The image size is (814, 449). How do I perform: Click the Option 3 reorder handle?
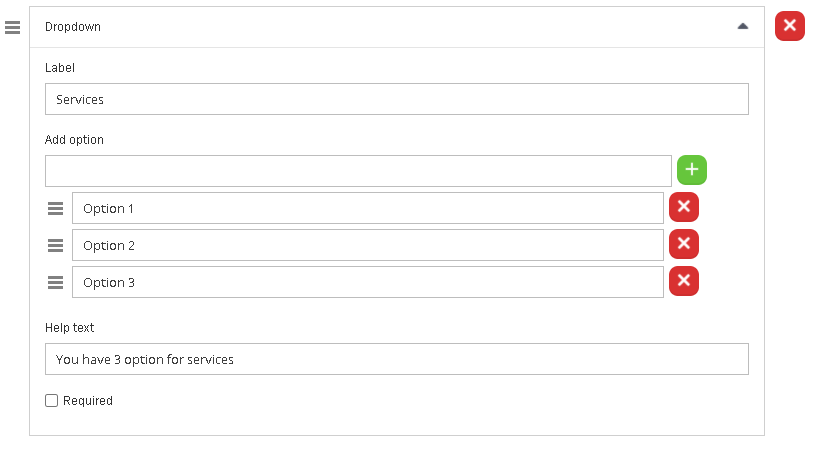(x=56, y=283)
